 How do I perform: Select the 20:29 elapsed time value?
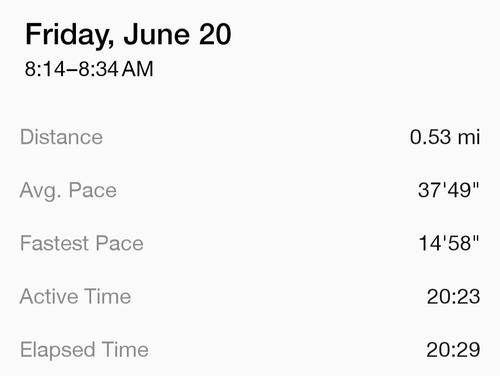(453, 350)
